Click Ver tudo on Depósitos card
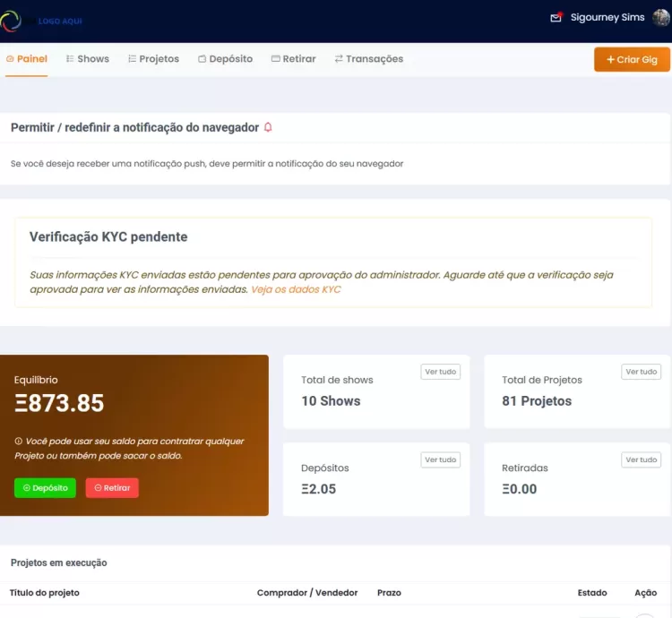 pyautogui.click(x=440, y=459)
